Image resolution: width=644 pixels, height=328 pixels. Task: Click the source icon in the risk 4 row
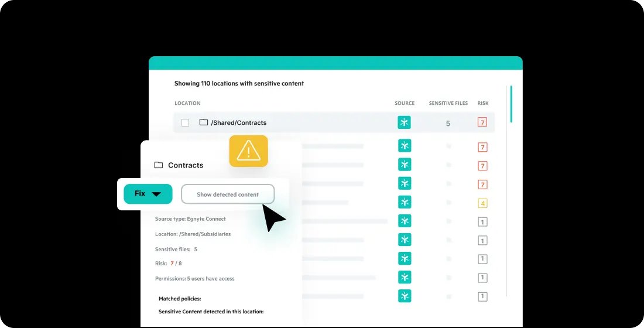point(405,202)
